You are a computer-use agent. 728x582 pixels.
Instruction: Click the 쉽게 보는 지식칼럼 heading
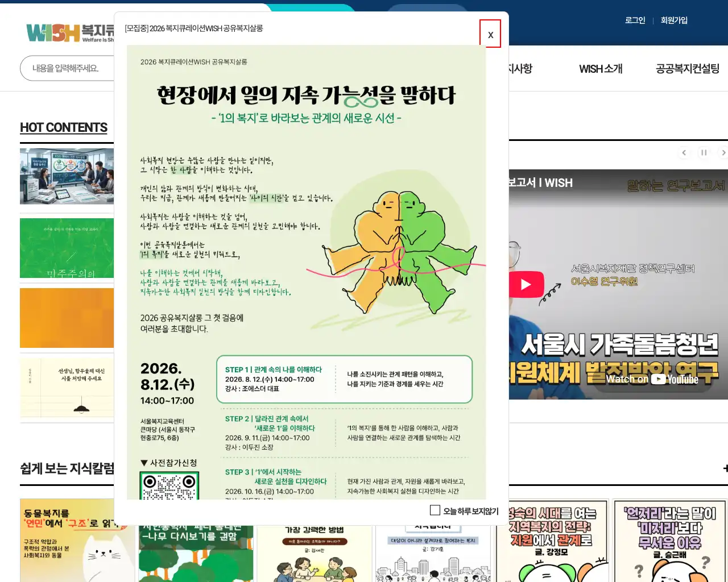coord(67,468)
